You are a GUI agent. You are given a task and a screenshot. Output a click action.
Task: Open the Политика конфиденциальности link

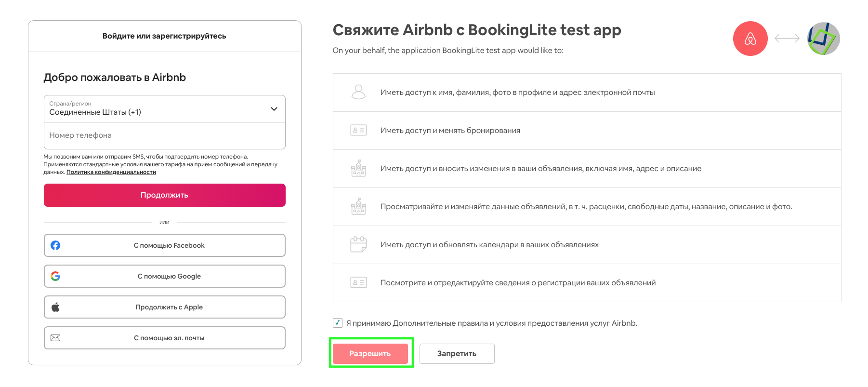pos(111,172)
